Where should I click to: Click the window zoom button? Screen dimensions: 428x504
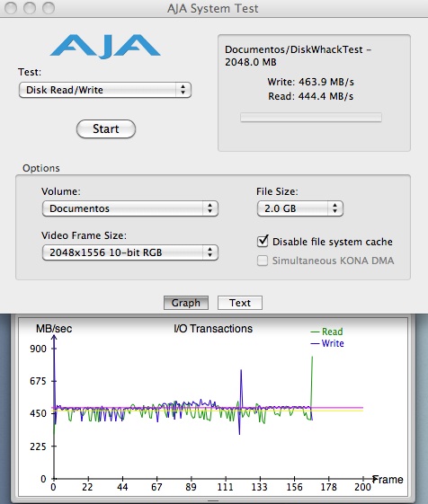(x=49, y=8)
